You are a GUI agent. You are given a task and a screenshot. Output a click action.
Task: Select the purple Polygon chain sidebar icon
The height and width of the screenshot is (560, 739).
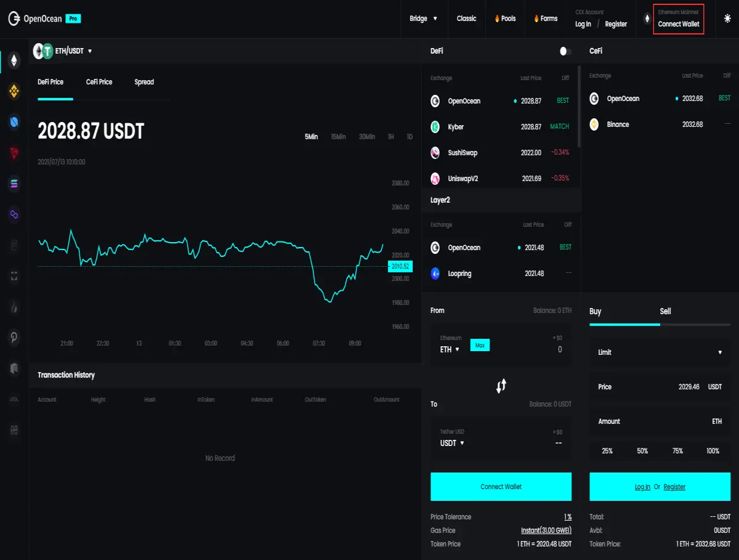click(14, 214)
